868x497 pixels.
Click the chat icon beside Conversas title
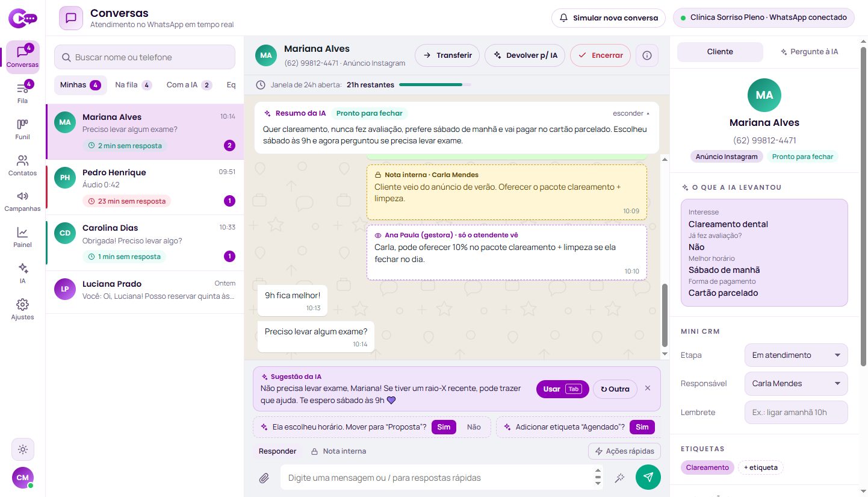[x=71, y=18]
